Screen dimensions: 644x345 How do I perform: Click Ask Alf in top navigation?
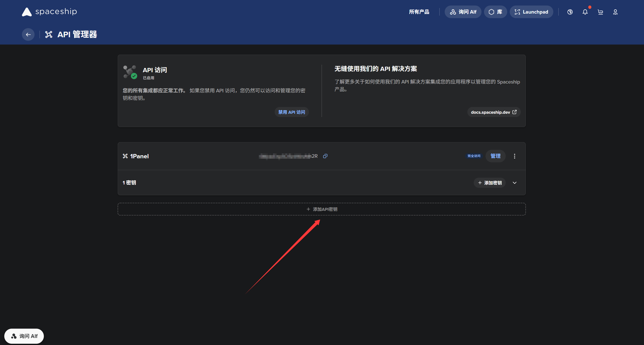463,12
